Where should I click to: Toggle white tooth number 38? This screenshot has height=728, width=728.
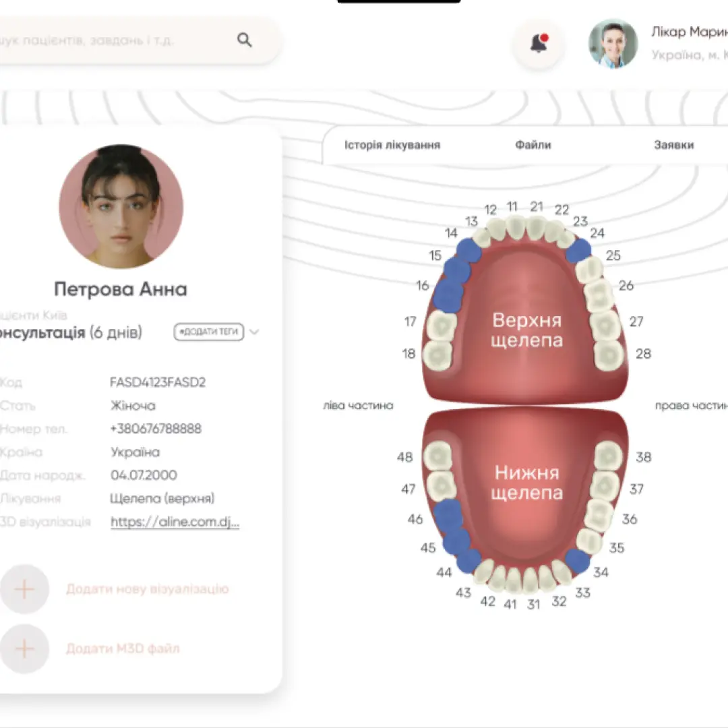[608, 456]
